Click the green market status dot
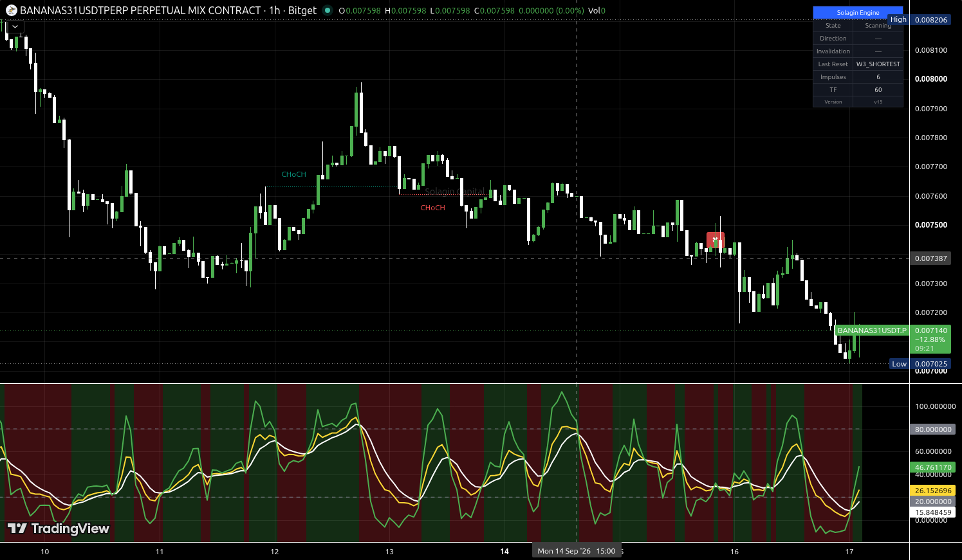 [x=328, y=10]
